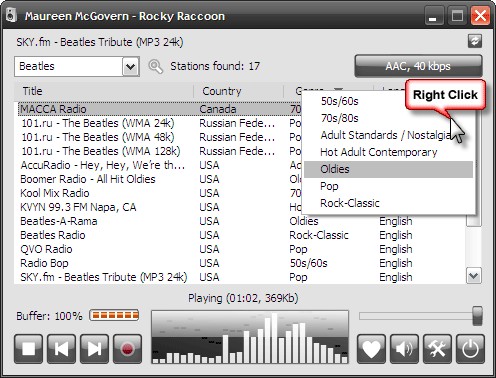Click the speaker volume icon

(404, 349)
